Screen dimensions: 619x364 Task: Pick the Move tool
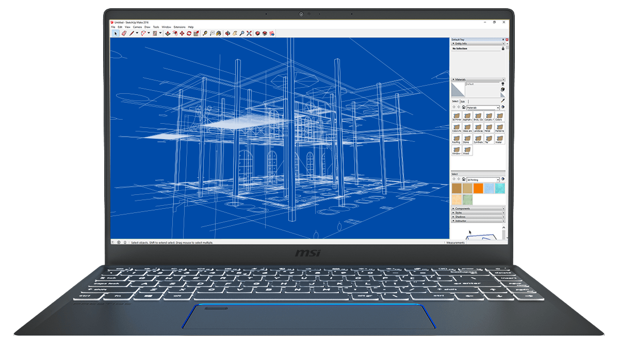tap(182, 33)
